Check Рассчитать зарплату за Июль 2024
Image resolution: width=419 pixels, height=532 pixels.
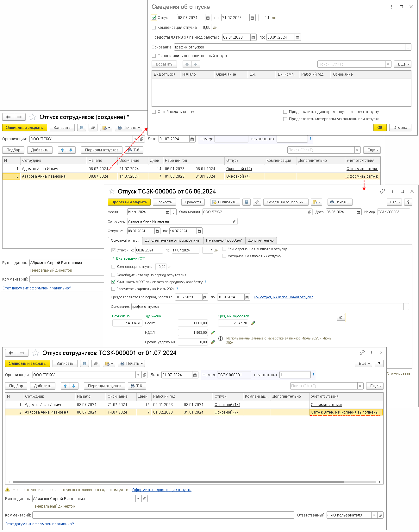click(113, 289)
